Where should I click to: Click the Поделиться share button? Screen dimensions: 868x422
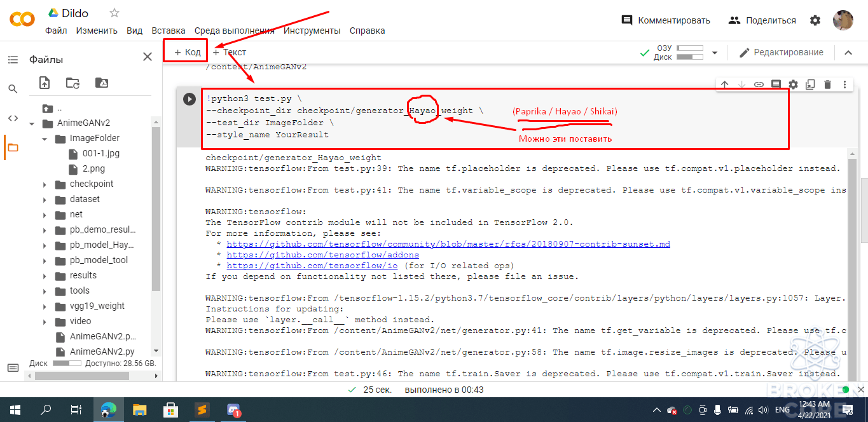[x=762, y=20]
